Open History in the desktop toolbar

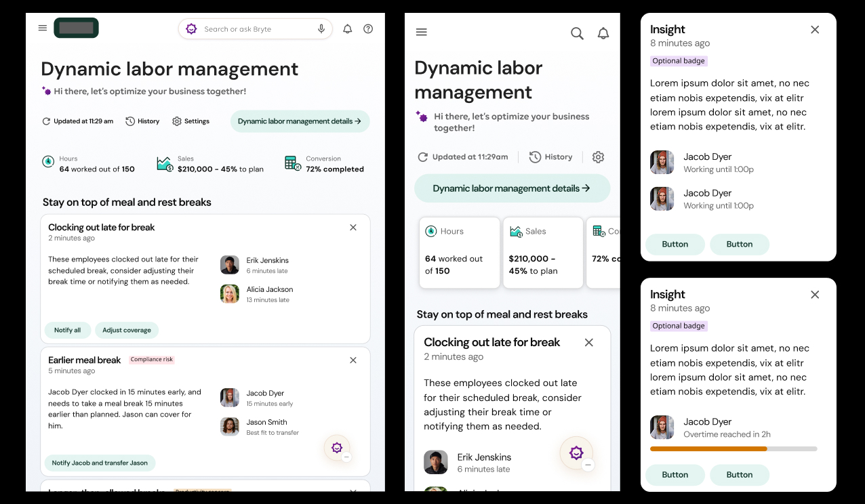point(142,121)
